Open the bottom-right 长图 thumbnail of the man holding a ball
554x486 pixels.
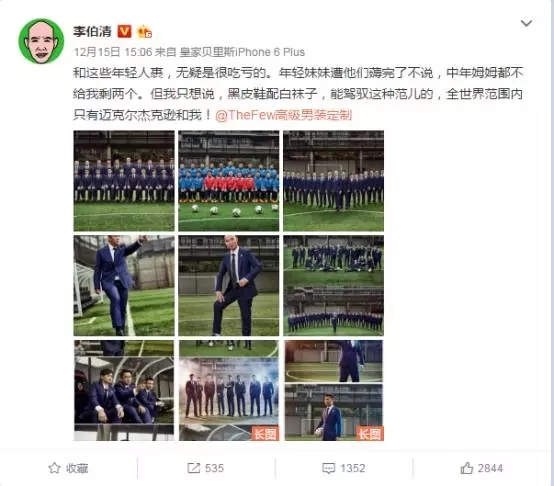(334, 390)
